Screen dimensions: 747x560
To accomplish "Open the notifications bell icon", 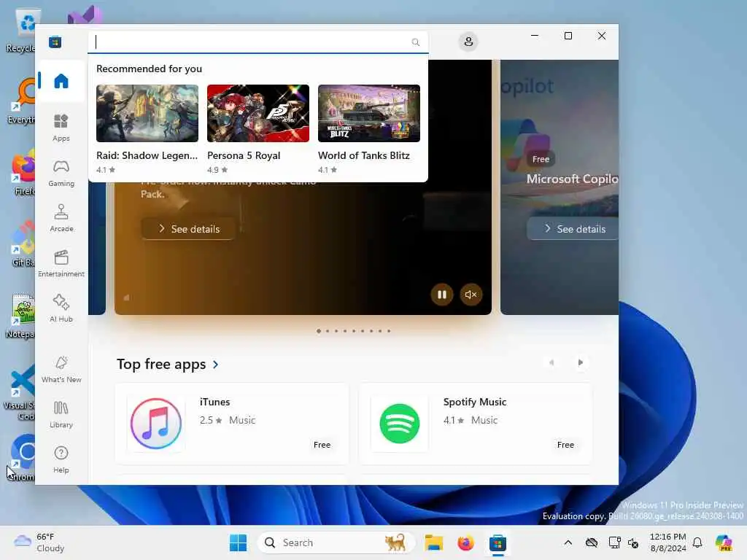I will pyautogui.click(x=697, y=542).
